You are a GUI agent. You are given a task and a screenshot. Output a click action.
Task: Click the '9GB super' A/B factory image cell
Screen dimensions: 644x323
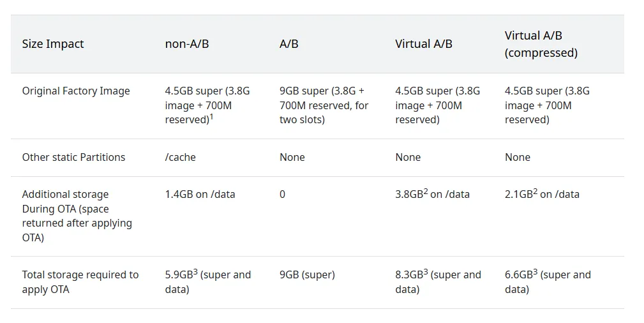(324, 105)
